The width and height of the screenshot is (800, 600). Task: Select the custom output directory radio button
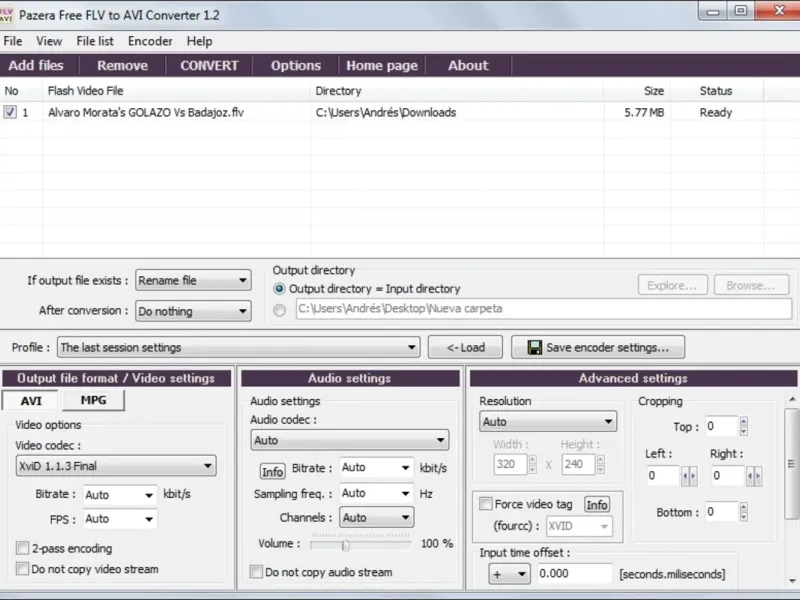(279, 310)
